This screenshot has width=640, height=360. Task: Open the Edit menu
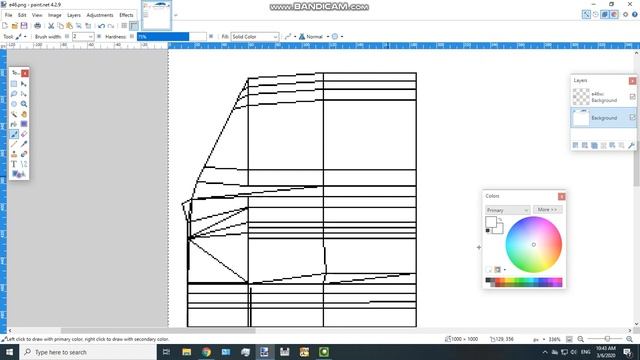22,15
